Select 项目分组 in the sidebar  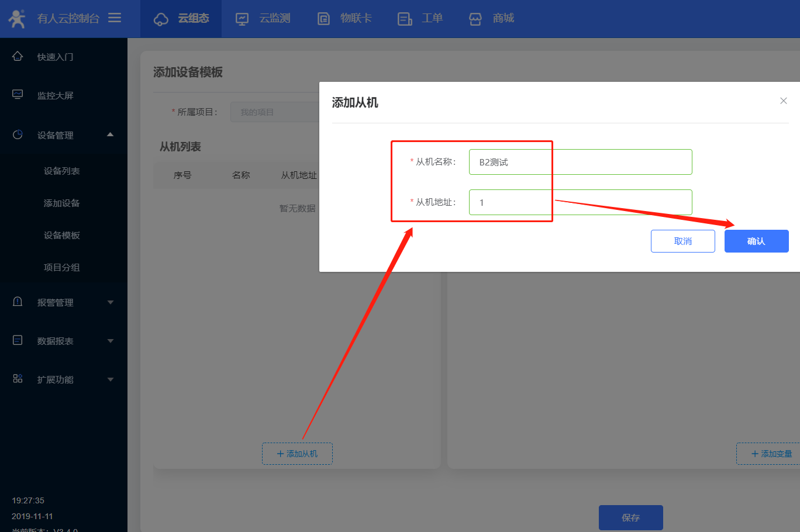point(62,267)
